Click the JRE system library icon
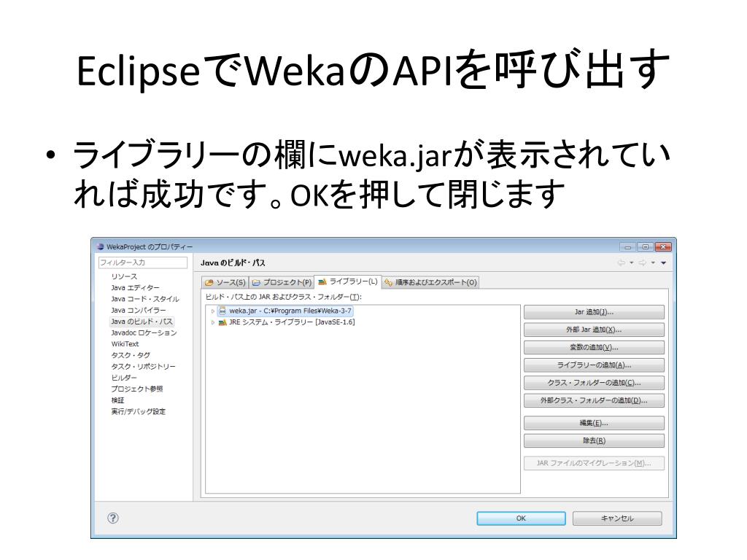Viewport: 747px width, 560px height. point(222,322)
